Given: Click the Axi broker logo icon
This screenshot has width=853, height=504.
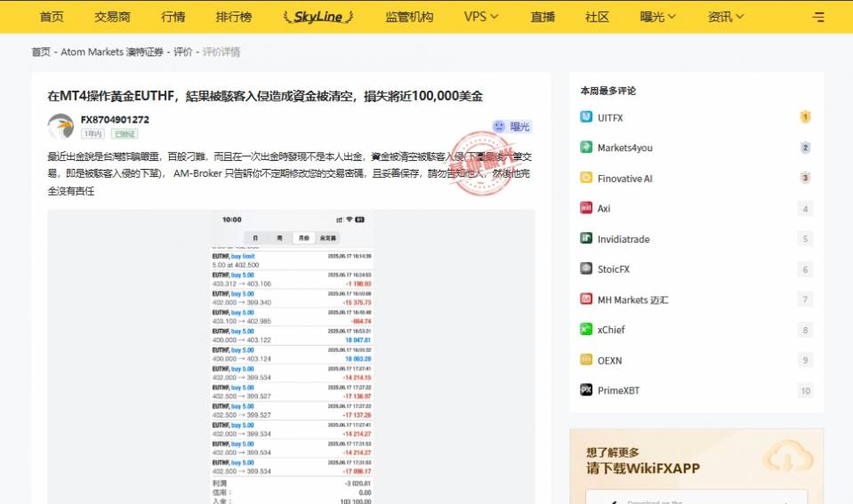Looking at the screenshot, I should pyautogui.click(x=586, y=208).
